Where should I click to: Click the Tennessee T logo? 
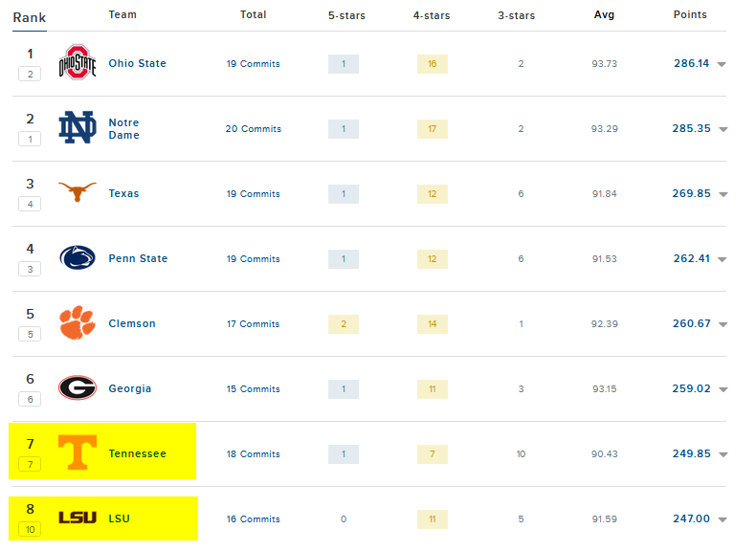(x=78, y=452)
